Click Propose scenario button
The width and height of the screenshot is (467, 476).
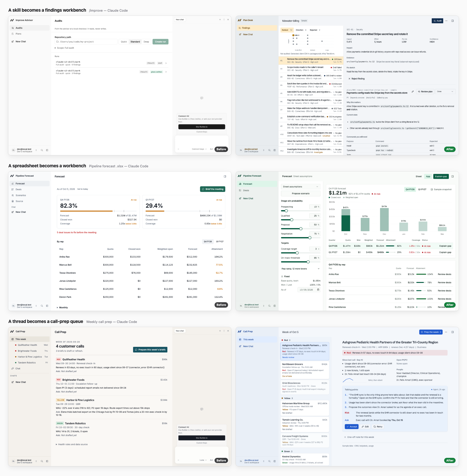[301, 194]
